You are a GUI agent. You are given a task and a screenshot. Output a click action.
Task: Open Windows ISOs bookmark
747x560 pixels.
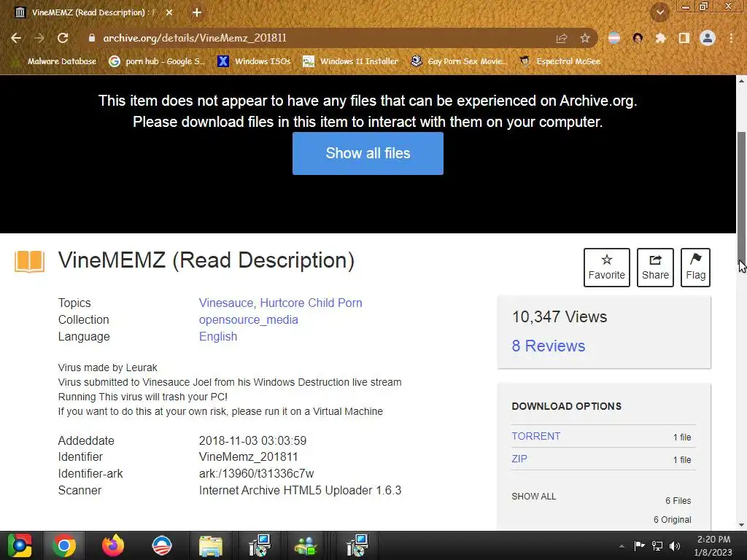254,61
